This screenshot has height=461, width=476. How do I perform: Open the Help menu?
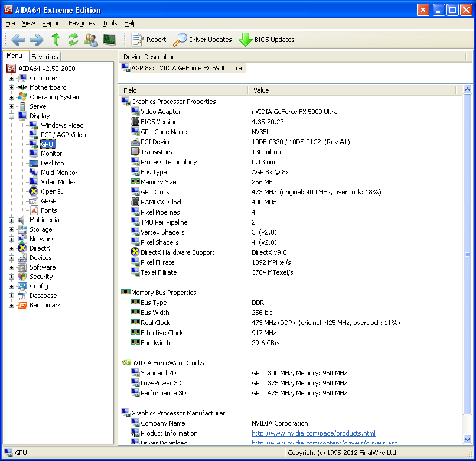pyautogui.click(x=131, y=23)
